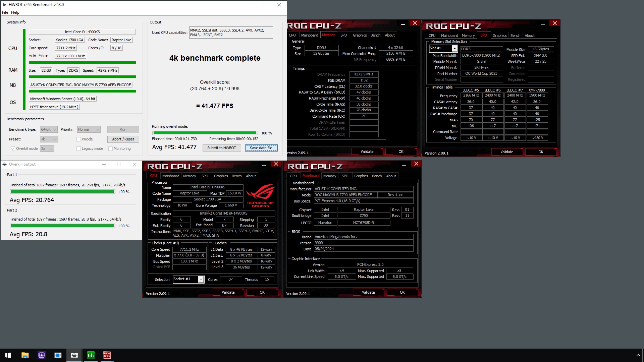Click the DRAM Frequency 4272.9 MHz field
This screenshot has width=644, height=362.
(364, 74)
